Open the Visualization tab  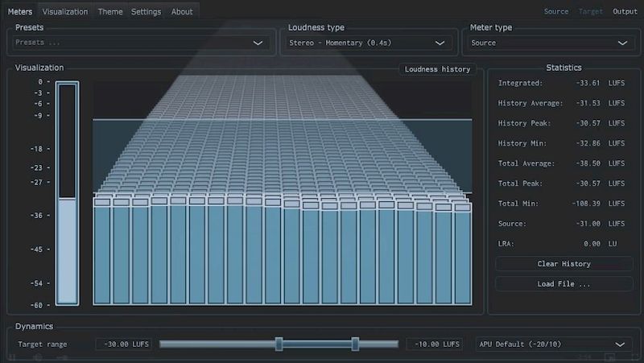click(65, 11)
